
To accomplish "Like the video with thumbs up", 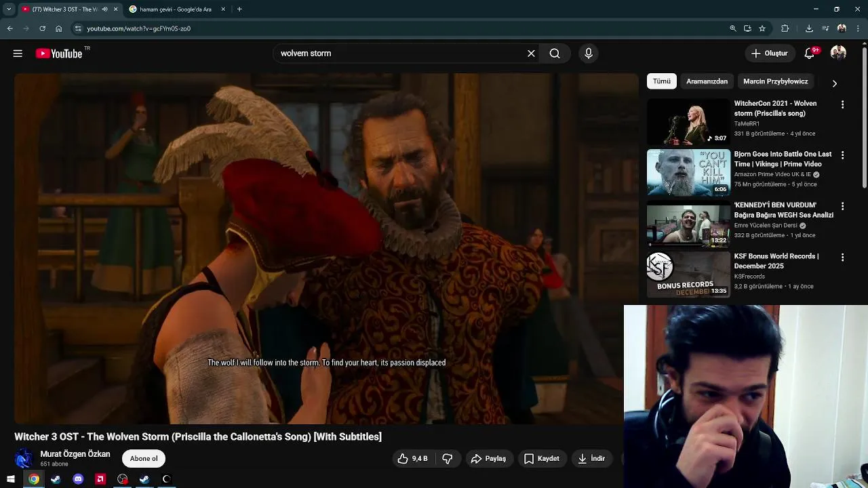I will click(412, 459).
